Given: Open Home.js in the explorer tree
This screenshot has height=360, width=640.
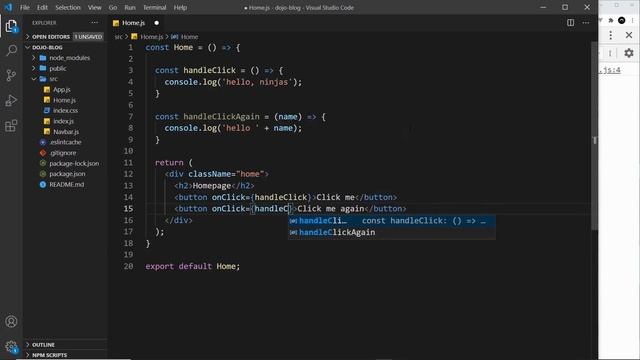Looking at the screenshot, I should pyautogui.click(x=64, y=100).
